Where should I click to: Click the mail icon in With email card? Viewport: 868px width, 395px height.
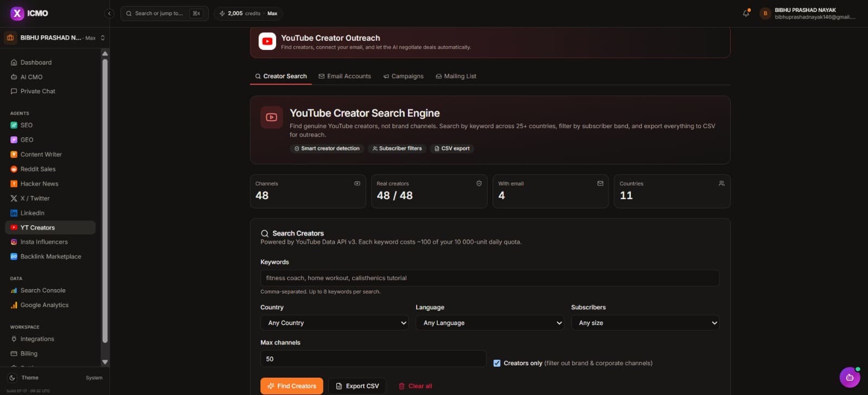pyautogui.click(x=600, y=183)
